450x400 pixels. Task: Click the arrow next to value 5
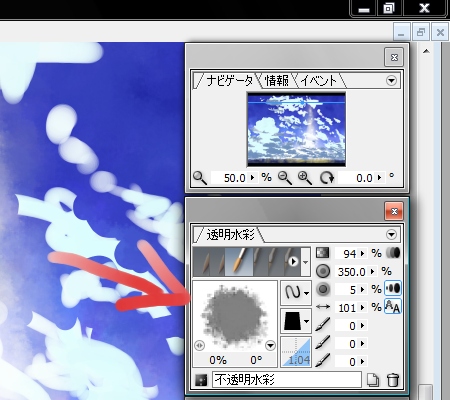(362, 289)
